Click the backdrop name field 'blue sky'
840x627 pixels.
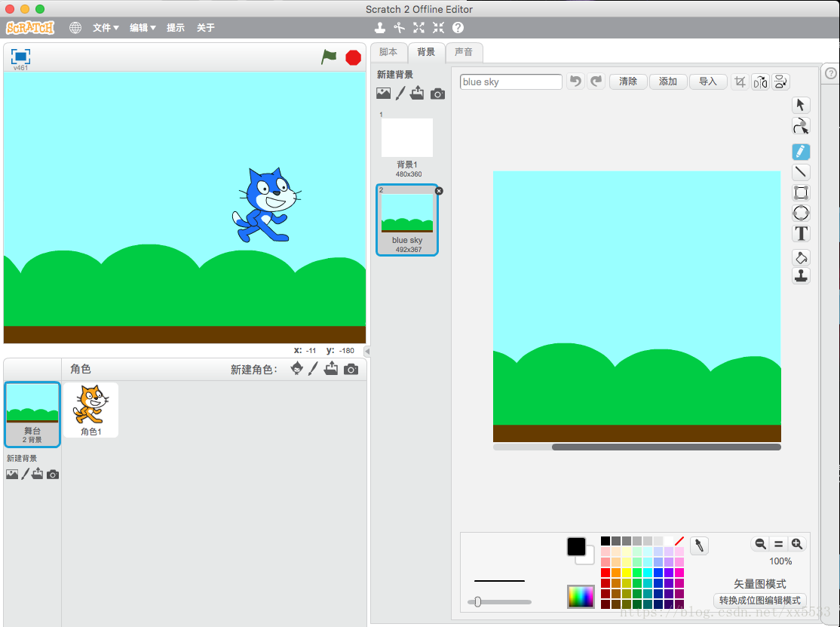(x=510, y=81)
